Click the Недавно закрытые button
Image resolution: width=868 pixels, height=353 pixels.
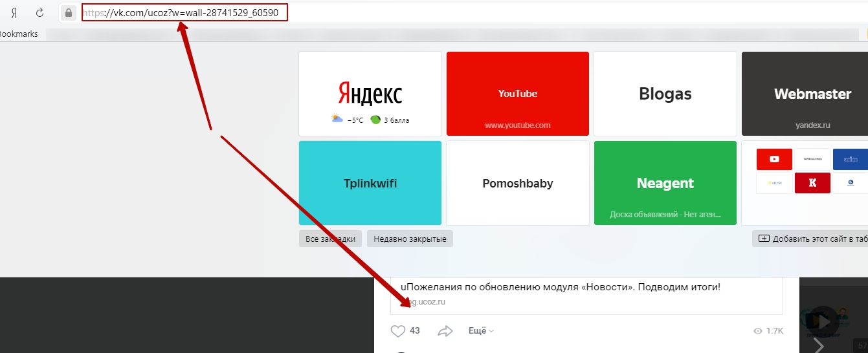(410, 239)
